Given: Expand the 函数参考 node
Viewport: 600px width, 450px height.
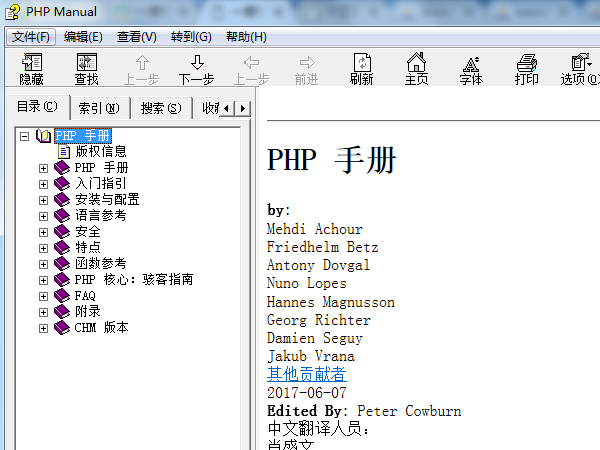Looking at the screenshot, I should pyautogui.click(x=43, y=264).
